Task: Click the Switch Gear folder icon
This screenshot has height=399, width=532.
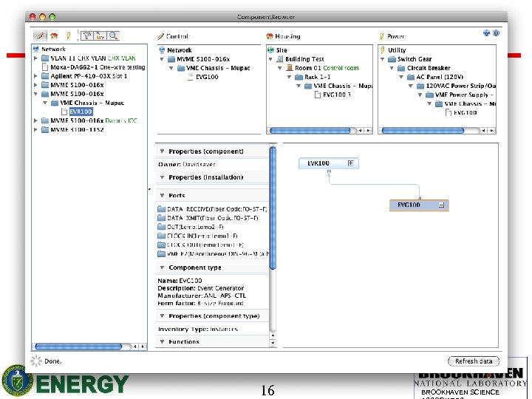Action: point(392,59)
